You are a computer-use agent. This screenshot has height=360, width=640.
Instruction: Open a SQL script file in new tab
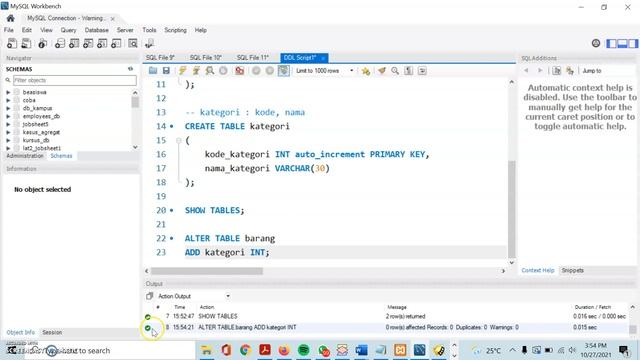26,43
